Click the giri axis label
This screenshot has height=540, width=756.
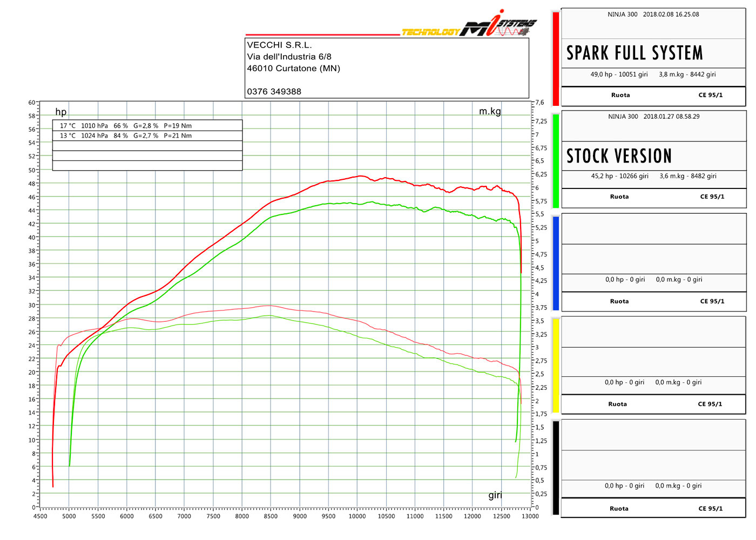495,495
